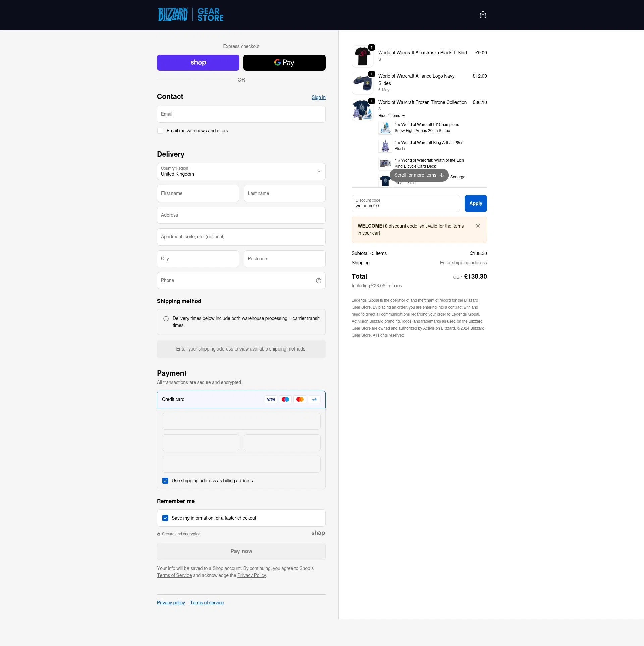644x646 pixels.
Task: Focus the Discount code field
Action: 406,203
